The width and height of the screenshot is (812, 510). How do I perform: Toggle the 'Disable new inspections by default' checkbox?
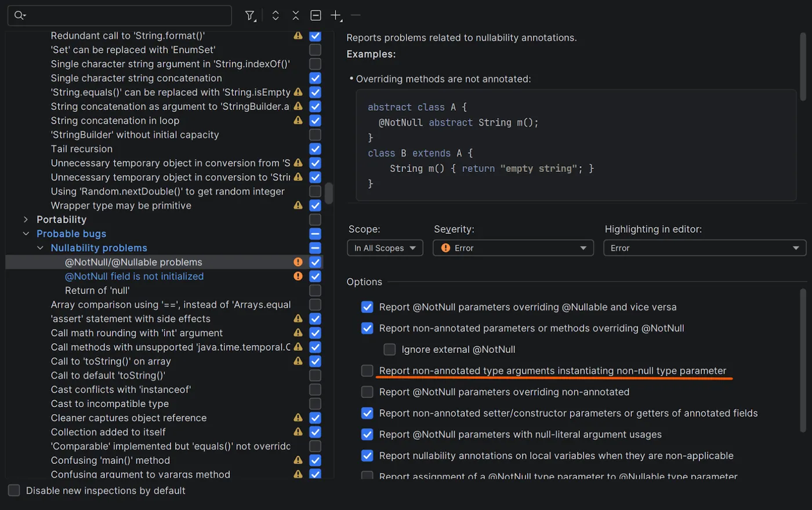click(14, 490)
